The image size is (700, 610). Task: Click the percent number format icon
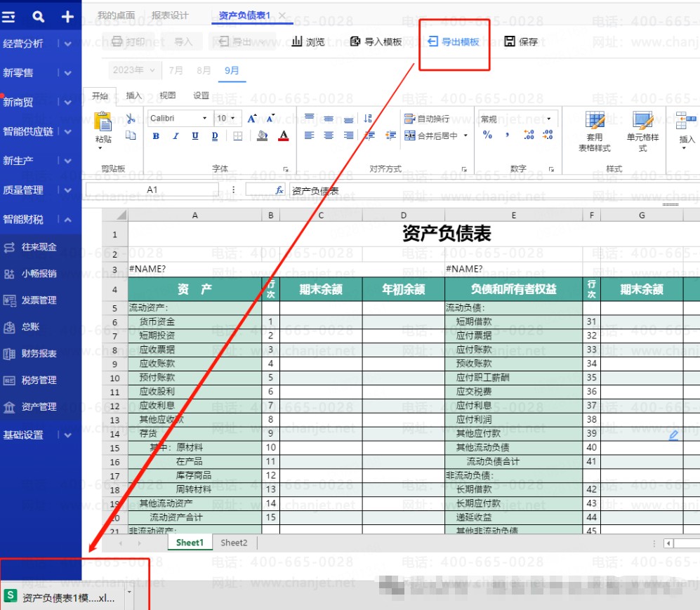tap(487, 135)
